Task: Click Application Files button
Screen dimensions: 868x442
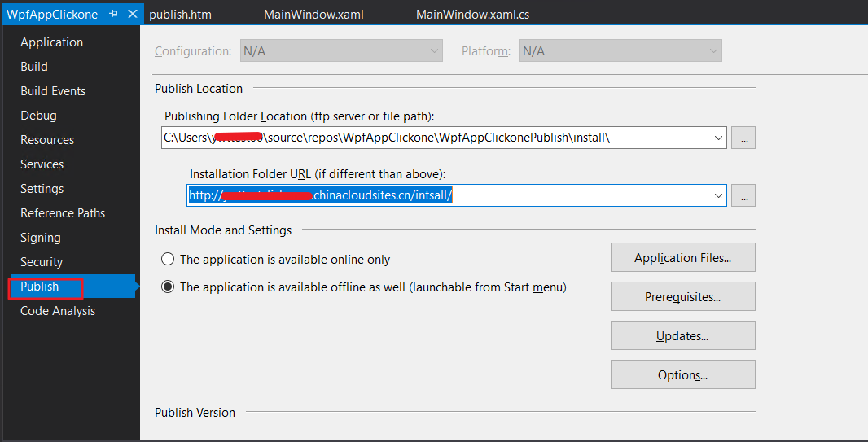Action: point(682,257)
